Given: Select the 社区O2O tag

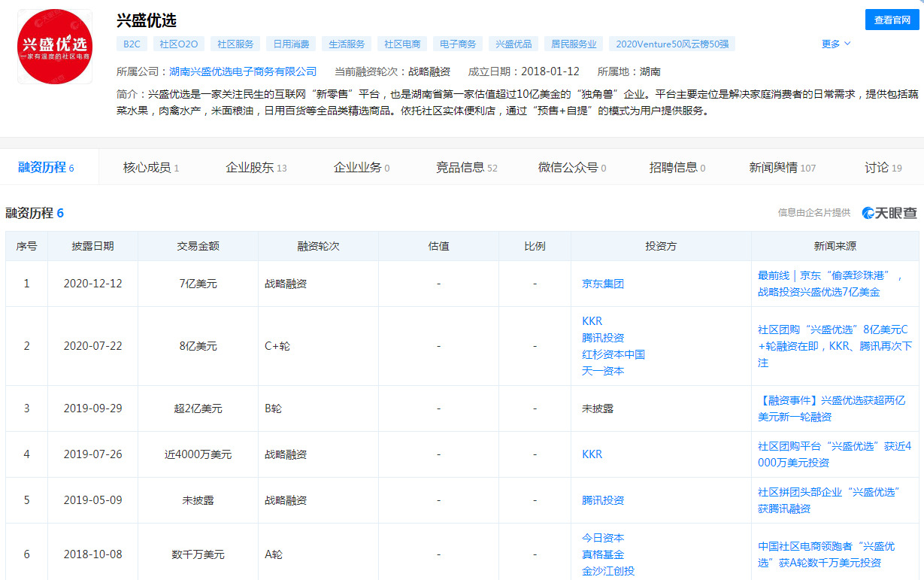Looking at the screenshot, I should (179, 44).
